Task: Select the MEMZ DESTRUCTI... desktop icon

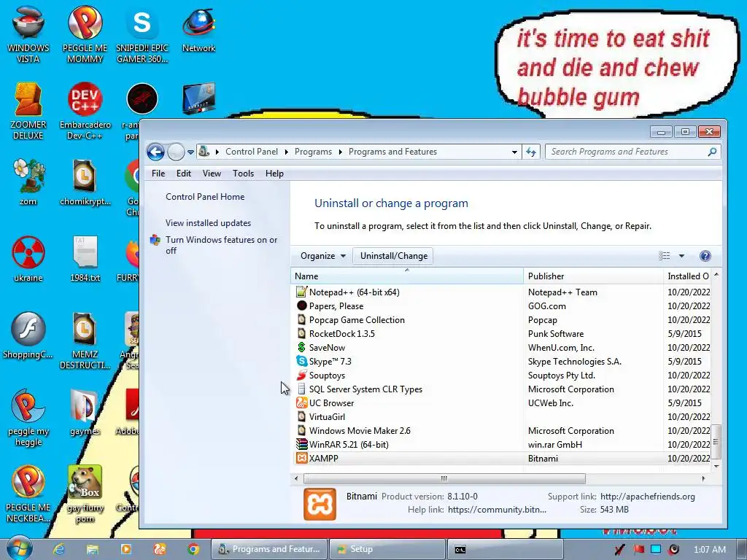Action: (x=85, y=341)
